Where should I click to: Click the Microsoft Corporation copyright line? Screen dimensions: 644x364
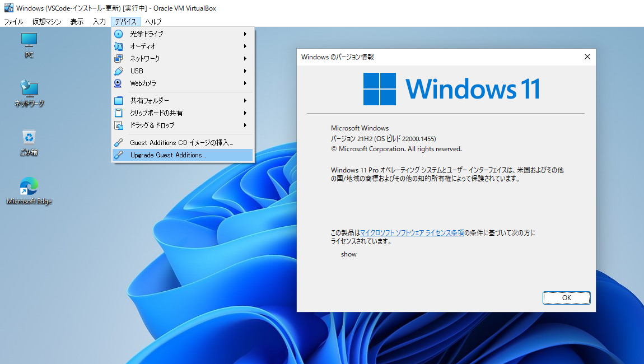tap(396, 149)
